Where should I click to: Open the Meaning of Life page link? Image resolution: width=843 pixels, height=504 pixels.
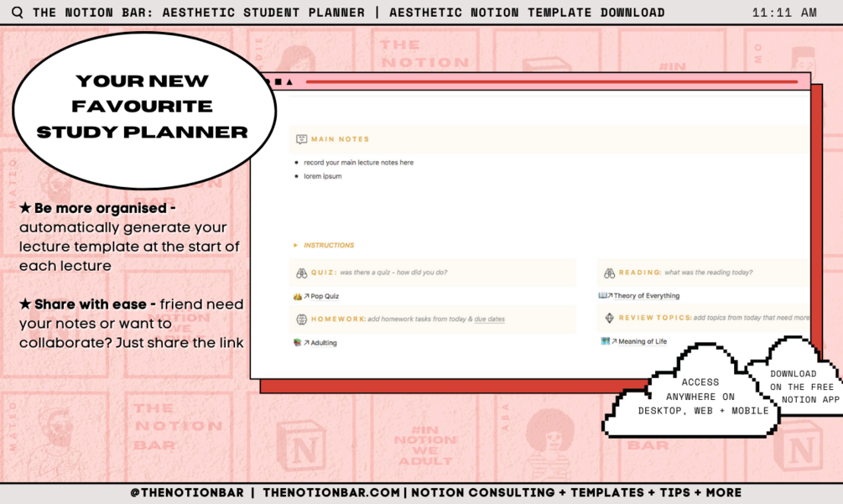pos(643,341)
